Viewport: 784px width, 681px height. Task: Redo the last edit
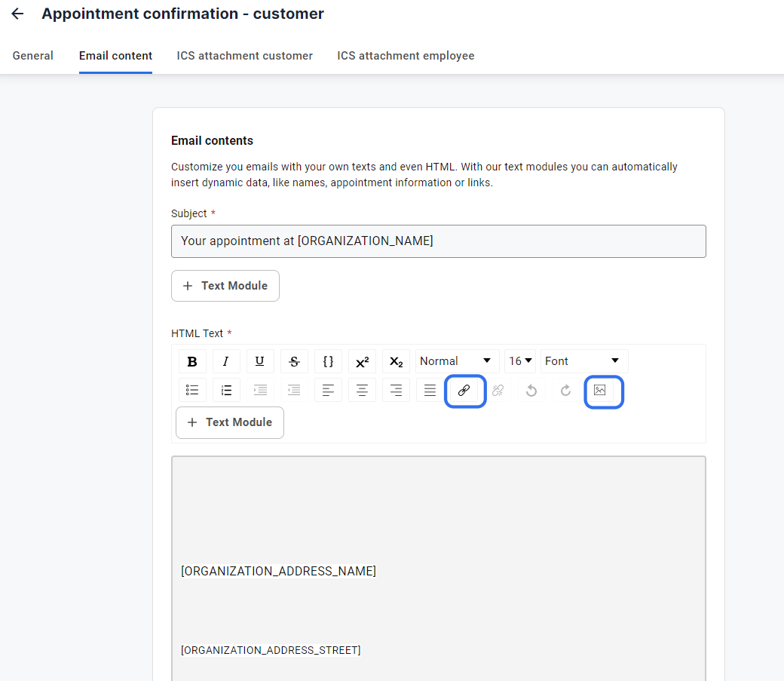tap(565, 391)
